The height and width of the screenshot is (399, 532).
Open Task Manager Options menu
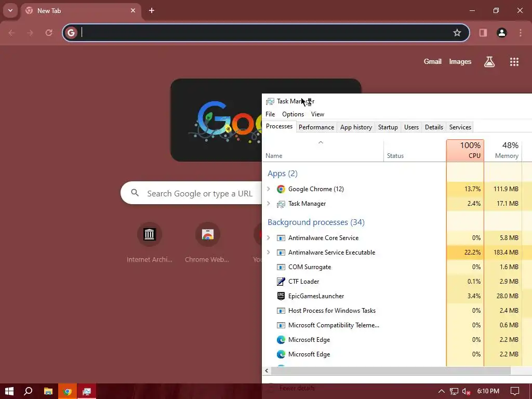pyautogui.click(x=293, y=114)
